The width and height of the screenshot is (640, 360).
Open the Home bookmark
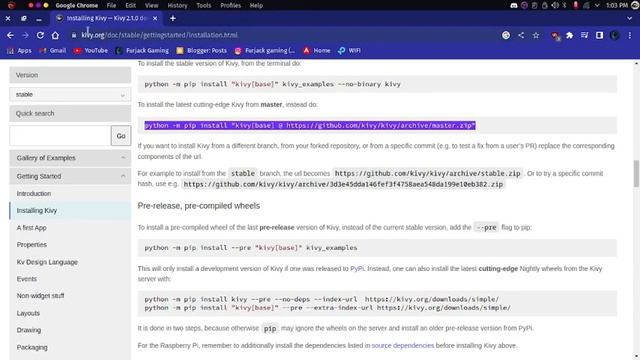click(317, 51)
